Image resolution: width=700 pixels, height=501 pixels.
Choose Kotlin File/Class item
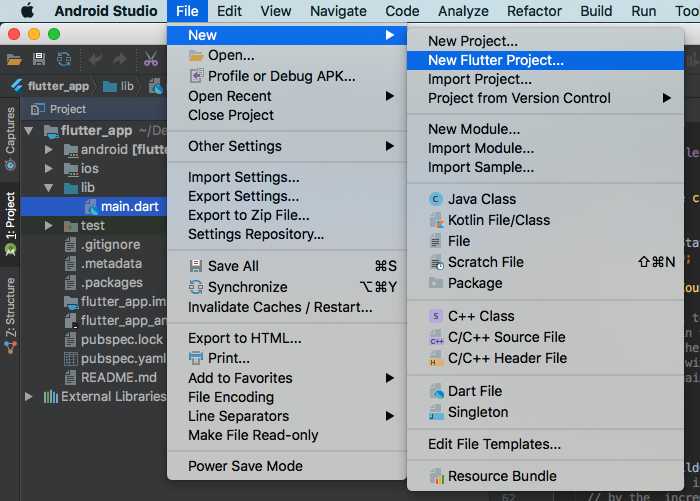click(x=545, y=220)
